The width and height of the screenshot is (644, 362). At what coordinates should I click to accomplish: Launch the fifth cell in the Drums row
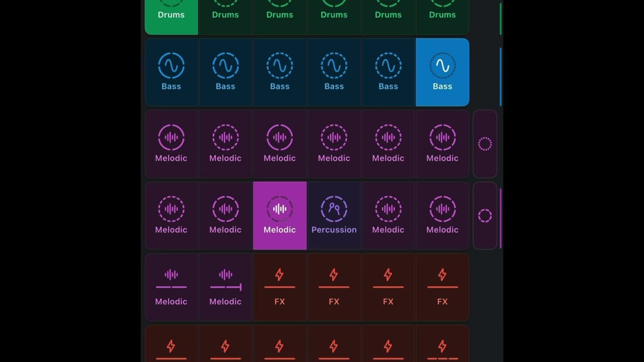point(388,17)
